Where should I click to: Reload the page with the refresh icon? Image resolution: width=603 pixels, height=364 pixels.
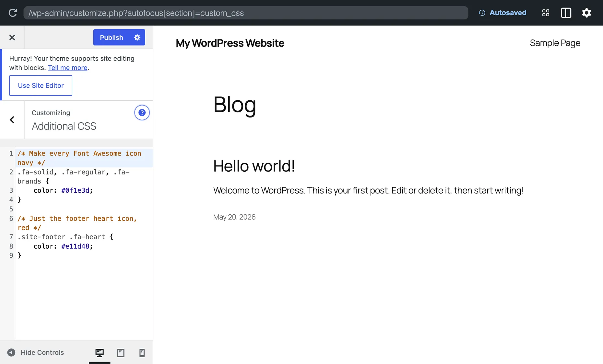pos(13,13)
